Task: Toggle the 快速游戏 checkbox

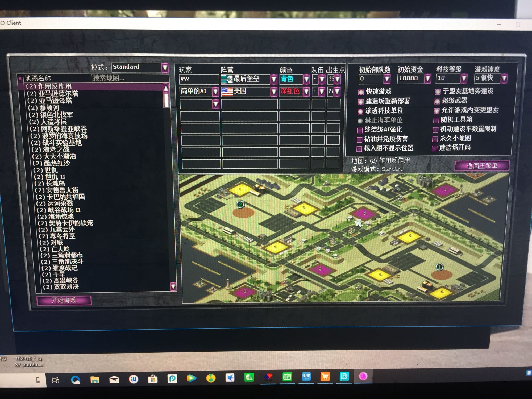Action: point(361,92)
